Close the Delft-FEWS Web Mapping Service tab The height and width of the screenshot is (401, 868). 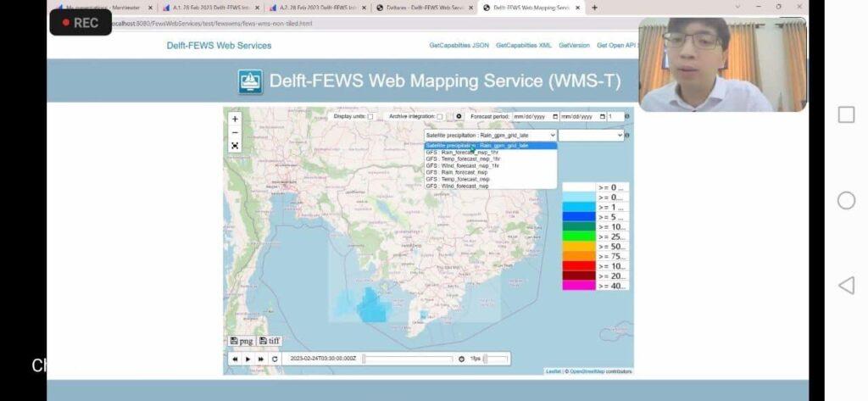(578, 8)
